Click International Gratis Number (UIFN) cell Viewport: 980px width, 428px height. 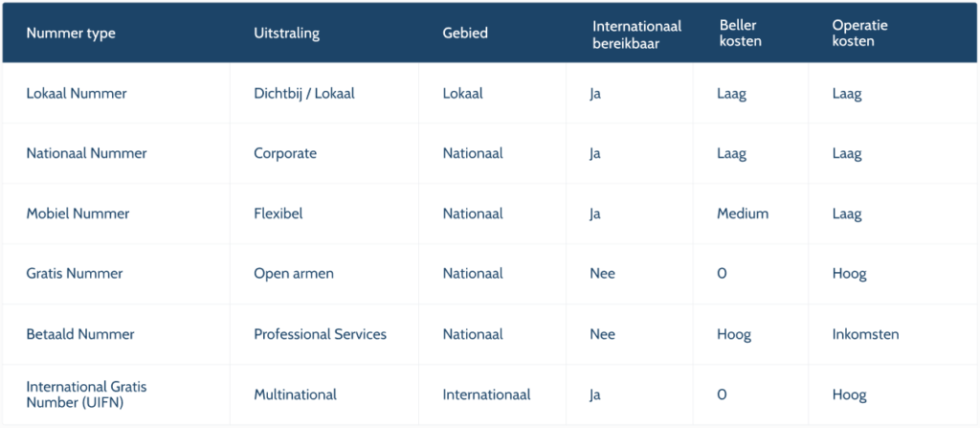[86, 394]
